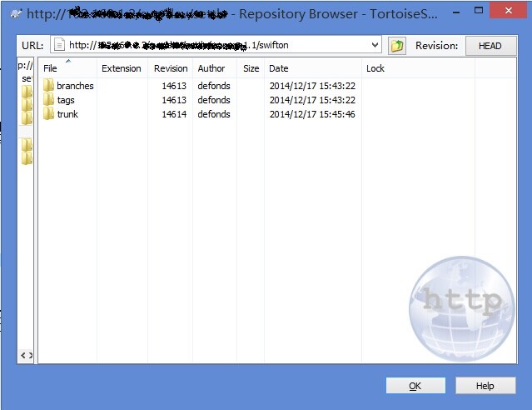Select the branches row name
532x410 pixels.
pyautogui.click(x=75, y=86)
